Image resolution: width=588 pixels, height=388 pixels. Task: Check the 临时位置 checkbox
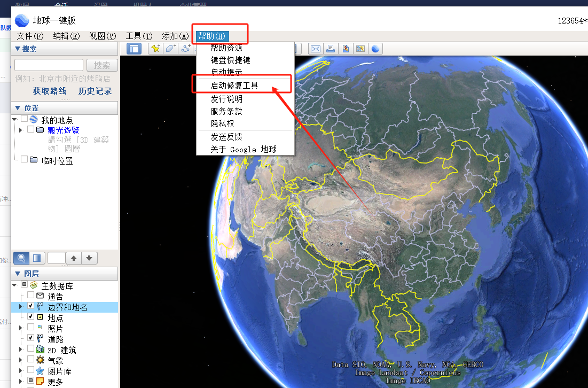click(x=25, y=159)
